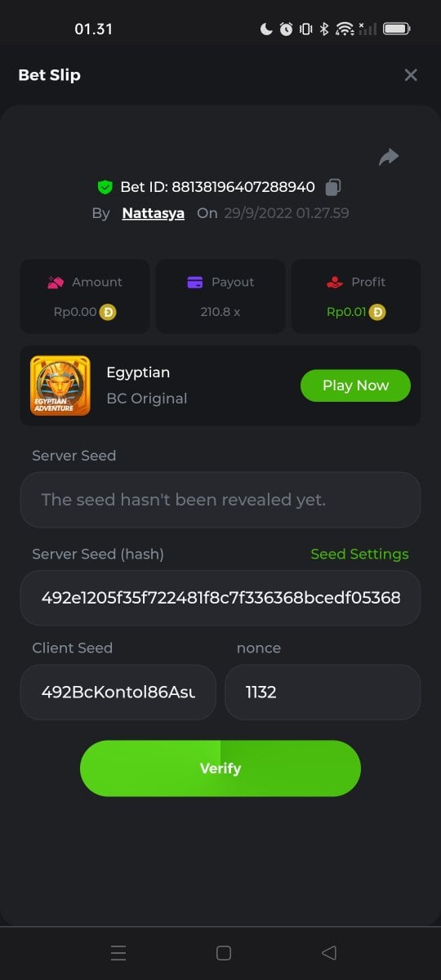Tap the Android home square button
Viewport: 441px width, 980px height.
click(x=224, y=953)
